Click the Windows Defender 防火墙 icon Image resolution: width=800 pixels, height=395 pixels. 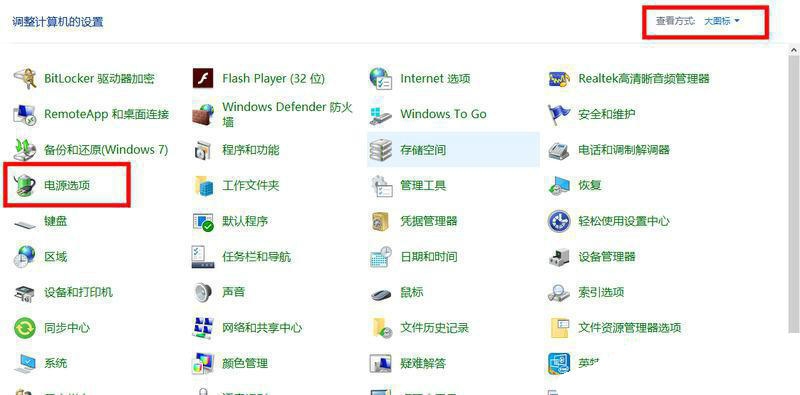(203, 114)
